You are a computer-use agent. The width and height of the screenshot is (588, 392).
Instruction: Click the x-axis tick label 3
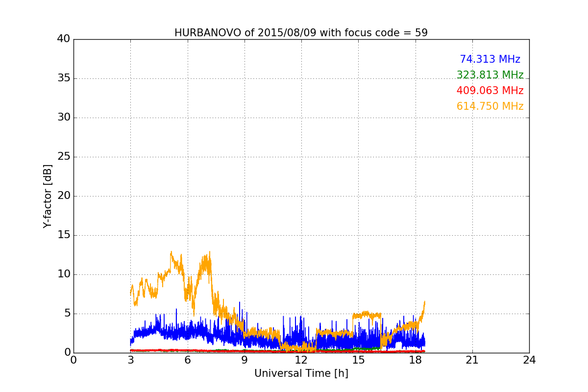click(130, 360)
